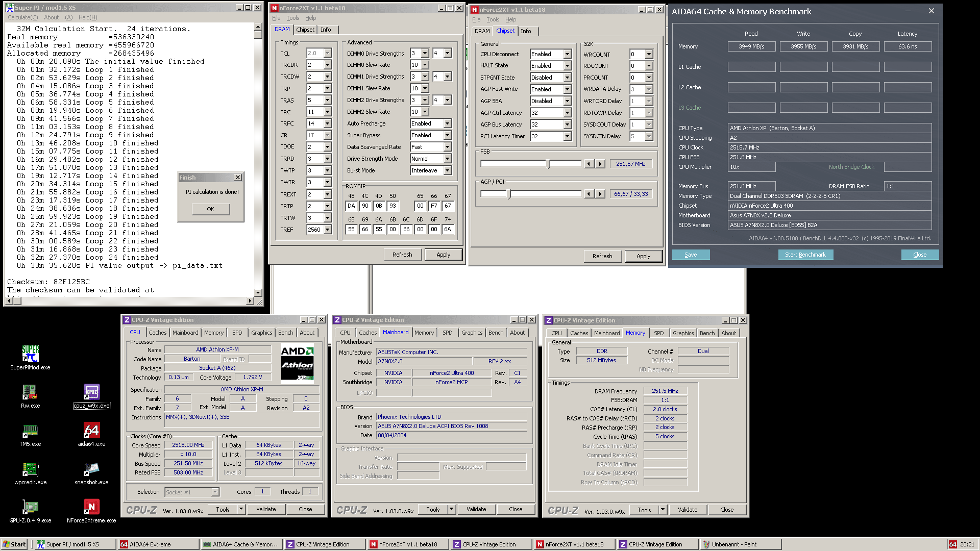Click the AIDA64 system tray icon

point(952,544)
